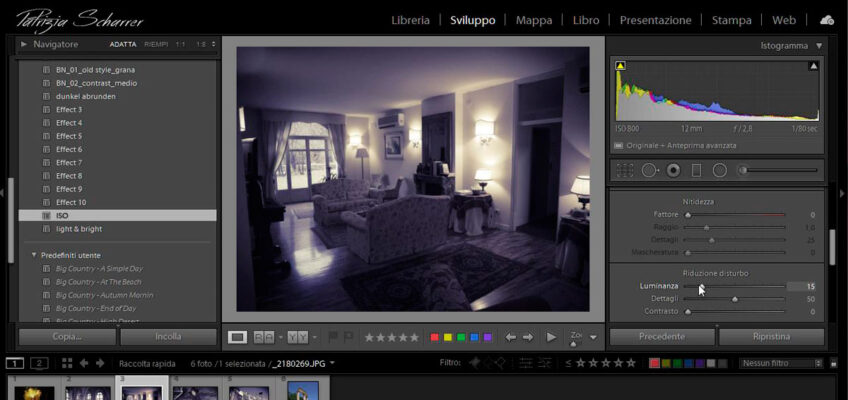Screen dimensions: 848x400
Task: Go to previous photo with toolbar arrow
Action: tap(511, 337)
